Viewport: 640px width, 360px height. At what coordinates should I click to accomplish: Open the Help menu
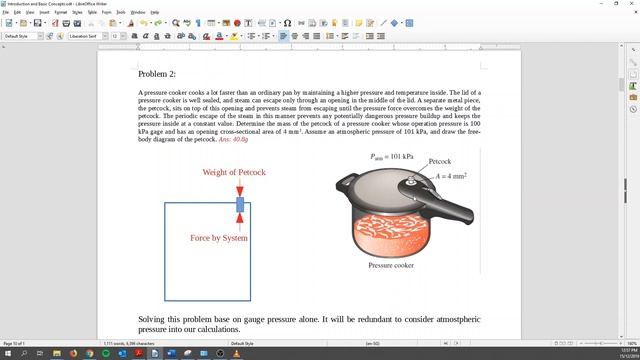click(x=155, y=12)
